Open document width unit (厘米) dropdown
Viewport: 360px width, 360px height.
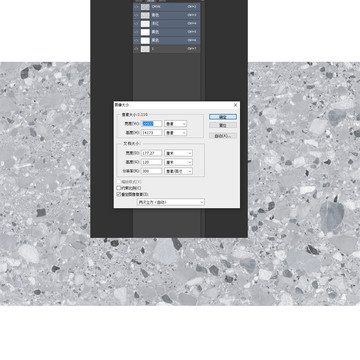click(178, 153)
